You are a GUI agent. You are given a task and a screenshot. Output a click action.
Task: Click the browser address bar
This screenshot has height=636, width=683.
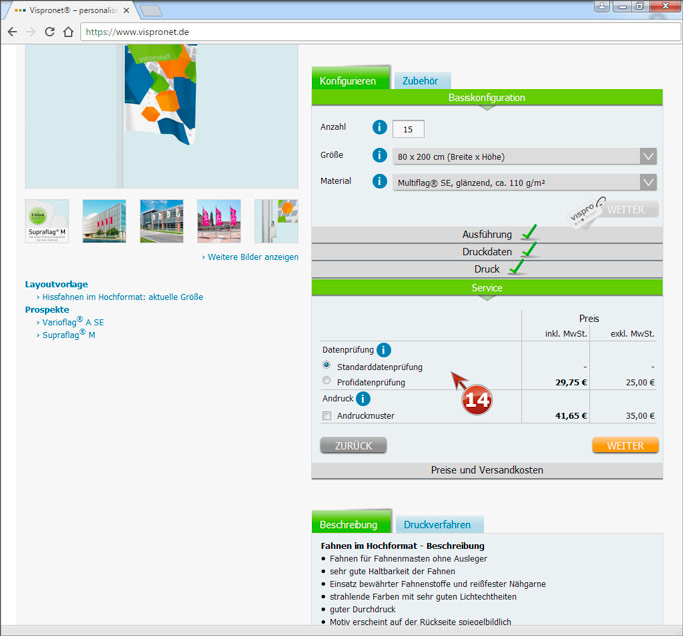coord(380,32)
